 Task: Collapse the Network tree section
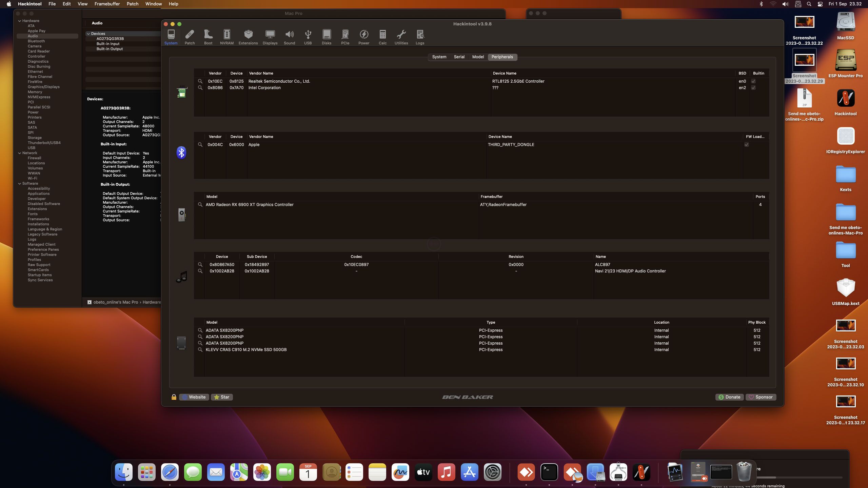[20, 153]
